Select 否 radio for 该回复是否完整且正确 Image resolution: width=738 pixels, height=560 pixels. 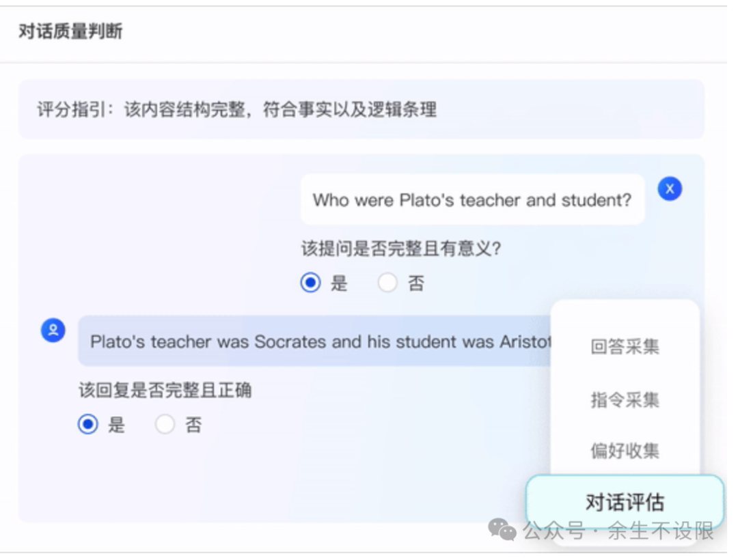point(165,425)
